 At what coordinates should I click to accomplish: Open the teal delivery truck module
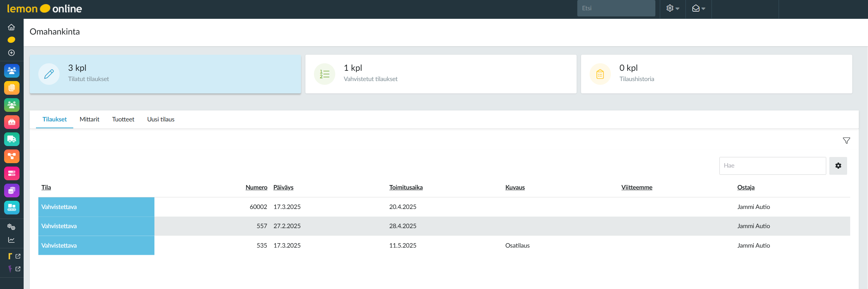(12, 139)
